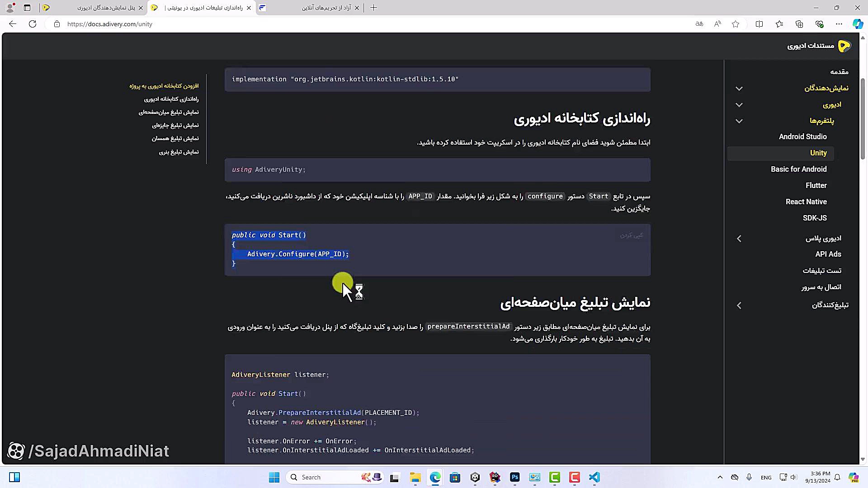Open Android Studio in the sidebar
The height and width of the screenshot is (488, 868).
click(x=802, y=136)
